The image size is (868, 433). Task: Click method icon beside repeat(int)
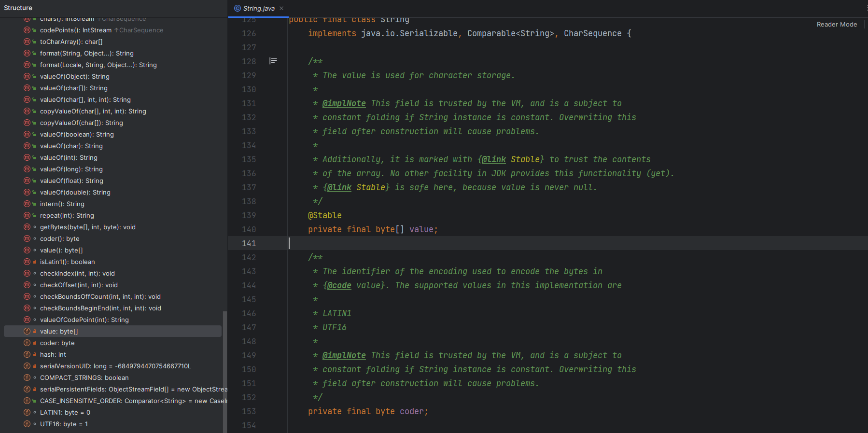(x=27, y=215)
